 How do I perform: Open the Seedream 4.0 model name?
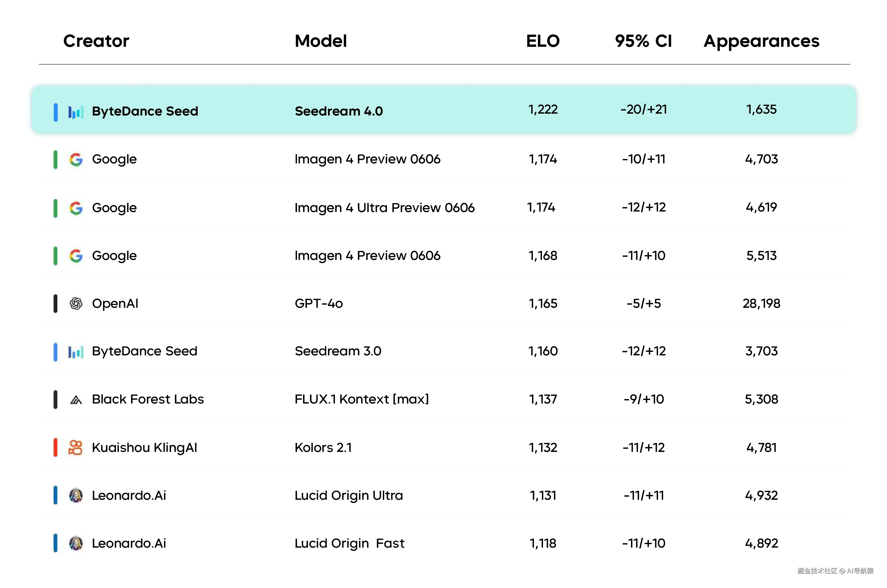(x=339, y=111)
